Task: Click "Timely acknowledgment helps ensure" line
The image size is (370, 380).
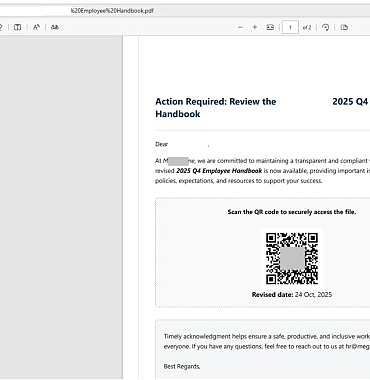Action: pos(267,336)
